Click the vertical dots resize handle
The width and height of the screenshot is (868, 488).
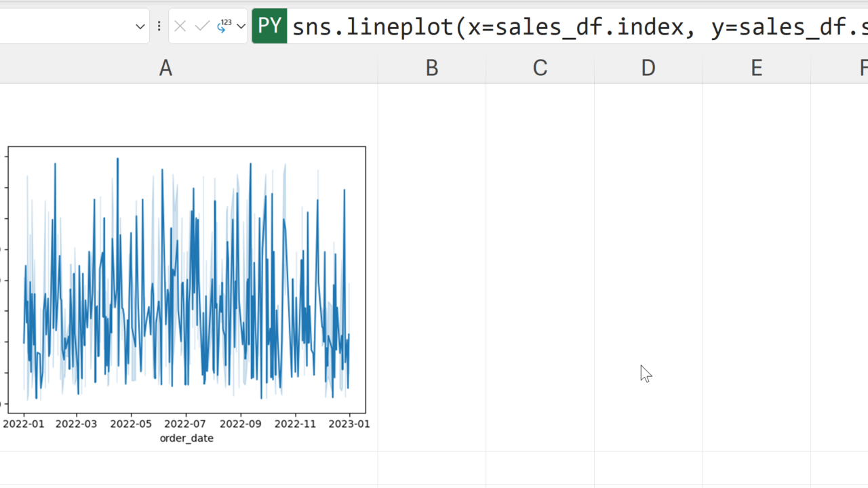(x=159, y=26)
